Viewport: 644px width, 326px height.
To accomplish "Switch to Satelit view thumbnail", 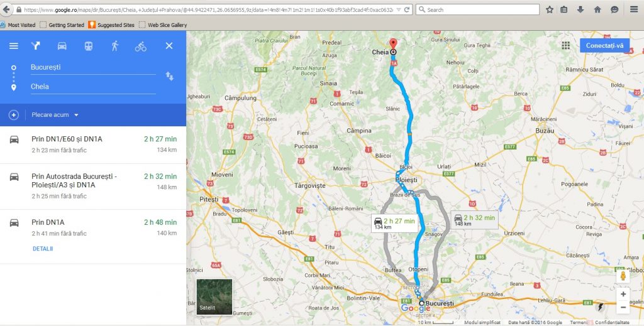I will coord(214,297).
